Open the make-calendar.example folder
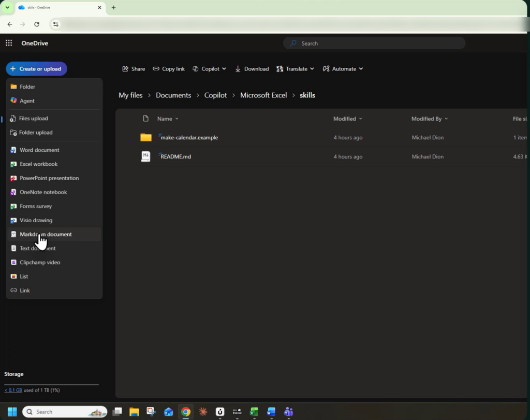This screenshot has height=420, width=530. click(x=189, y=138)
